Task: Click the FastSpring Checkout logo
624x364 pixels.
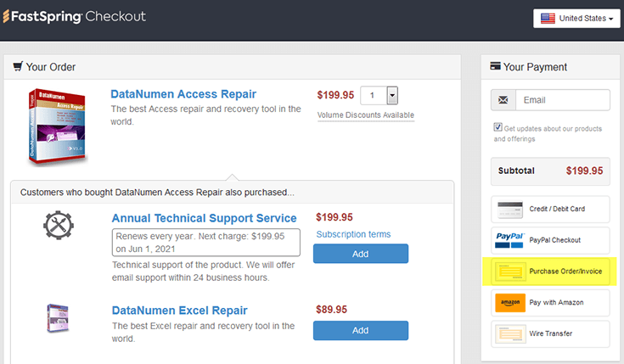Action: 75,16
